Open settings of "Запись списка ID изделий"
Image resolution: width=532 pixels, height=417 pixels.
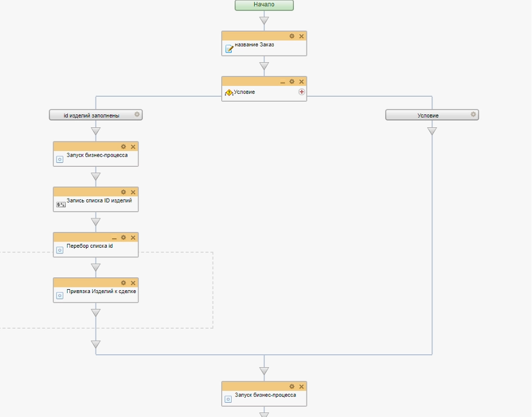click(x=123, y=192)
